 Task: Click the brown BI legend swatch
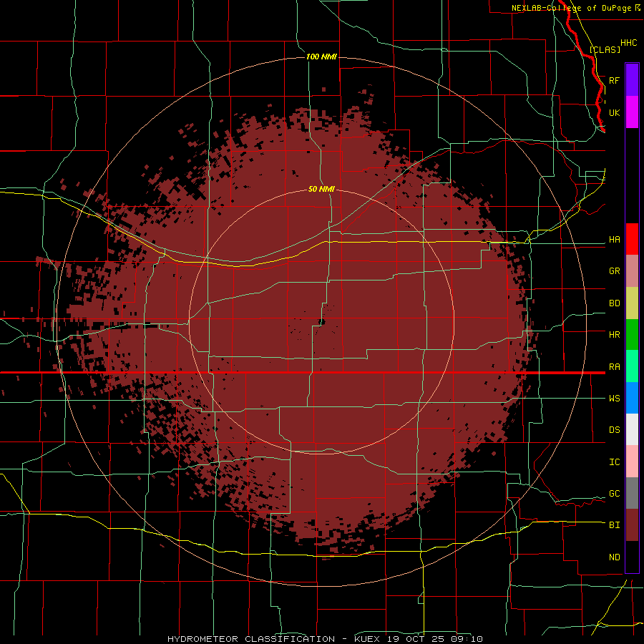[x=632, y=525]
